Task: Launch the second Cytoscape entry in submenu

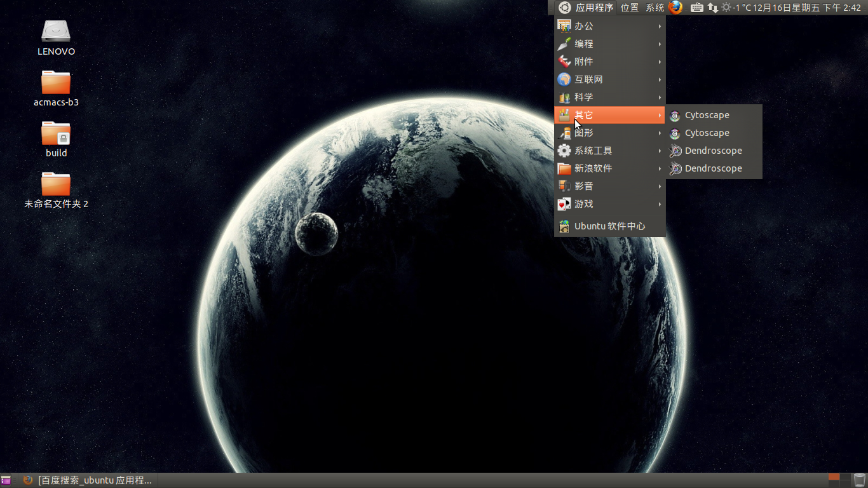Action: pos(714,133)
